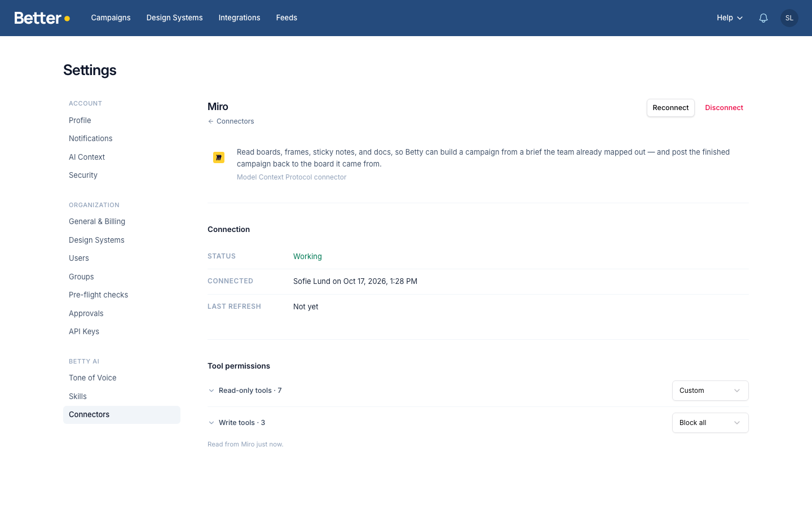Open Integrations in top navigation
The height and width of the screenshot is (508, 812).
pos(240,18)
